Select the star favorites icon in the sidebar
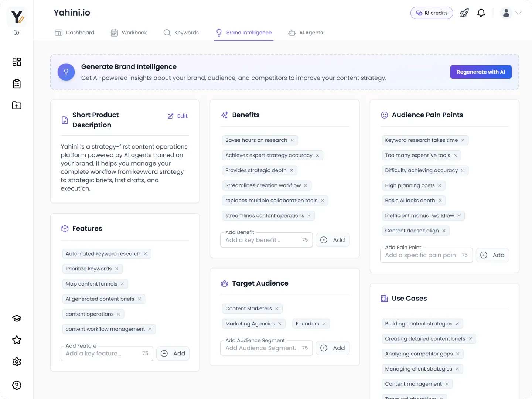 coord(16,340)
